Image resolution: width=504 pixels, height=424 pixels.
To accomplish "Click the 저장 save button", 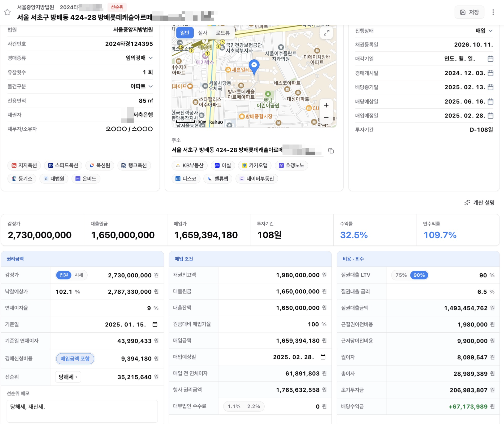I will (x=469, y=12).
